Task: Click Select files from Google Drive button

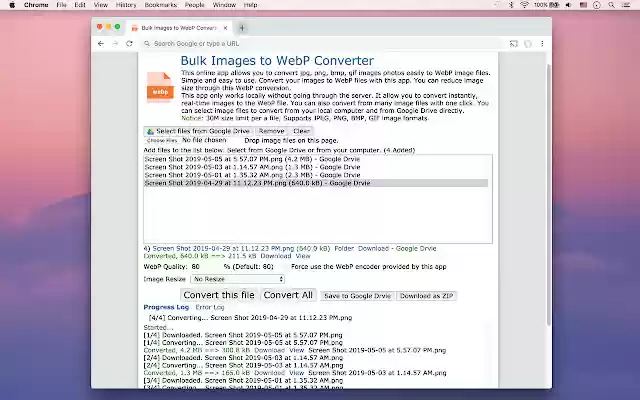Action: click(198, 131)
